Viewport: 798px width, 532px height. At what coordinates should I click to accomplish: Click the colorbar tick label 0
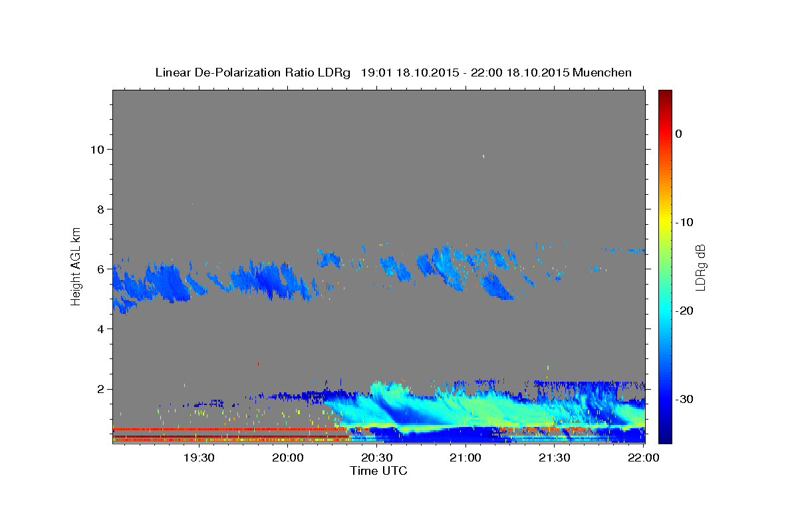(x=678, y=134)
